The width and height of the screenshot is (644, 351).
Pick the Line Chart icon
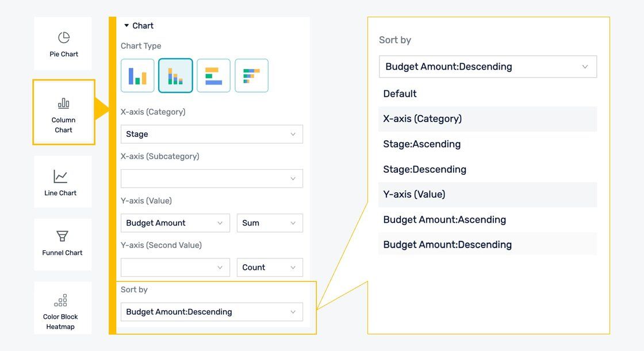click(x=60, y=176)
